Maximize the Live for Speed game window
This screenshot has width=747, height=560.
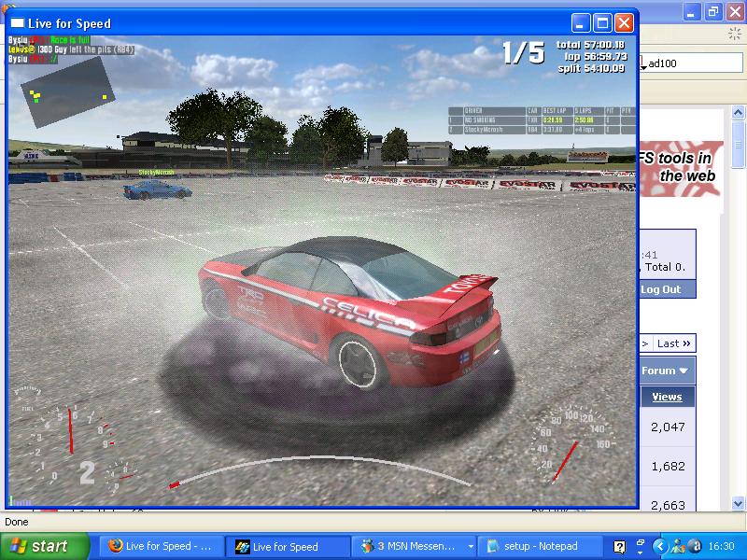[x=602, y=22]
